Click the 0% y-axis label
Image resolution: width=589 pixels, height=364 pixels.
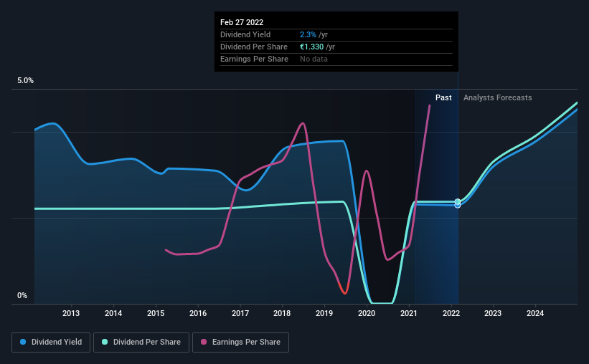point(22,296)
